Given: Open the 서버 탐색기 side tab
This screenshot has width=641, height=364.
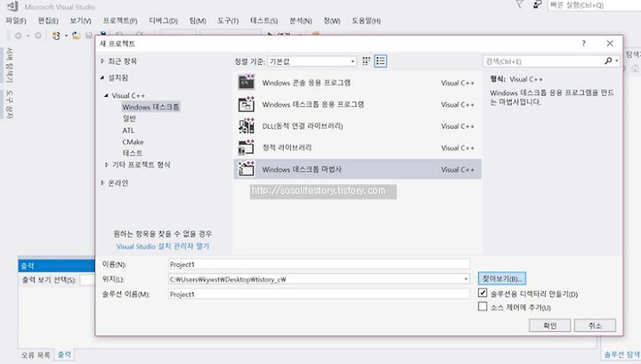Looking at the screenshot, I should 9,65.
